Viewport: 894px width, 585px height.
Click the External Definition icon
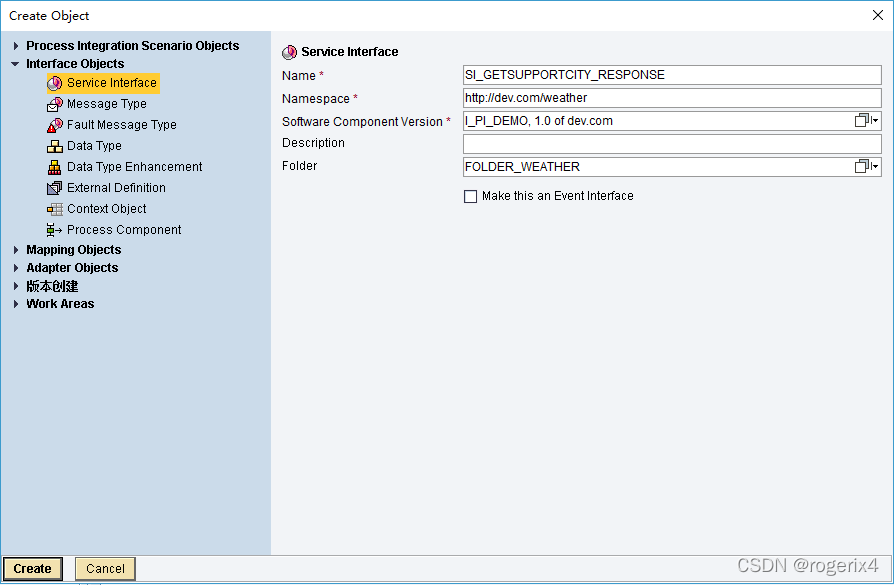pyautogui.click(x=55, y=188)
